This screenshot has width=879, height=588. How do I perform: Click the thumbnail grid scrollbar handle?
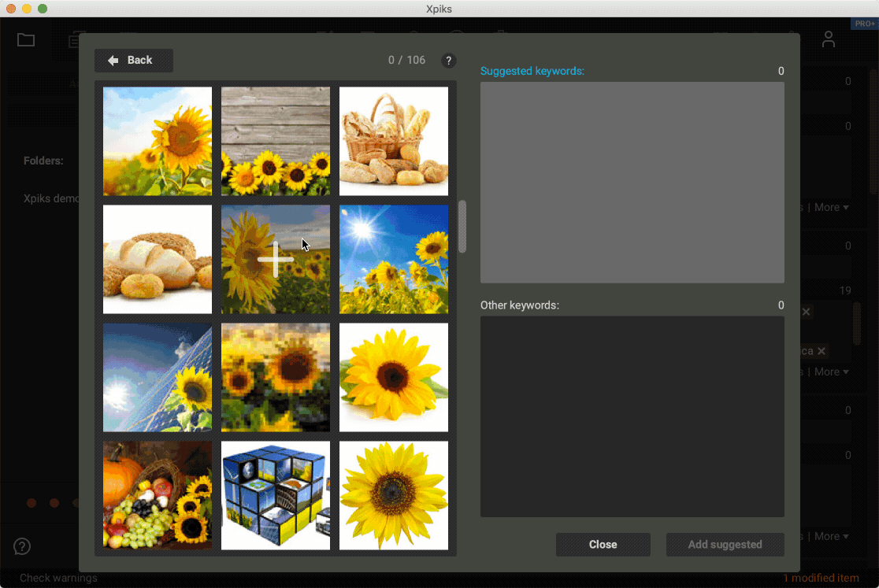click(x=462, y=227)
